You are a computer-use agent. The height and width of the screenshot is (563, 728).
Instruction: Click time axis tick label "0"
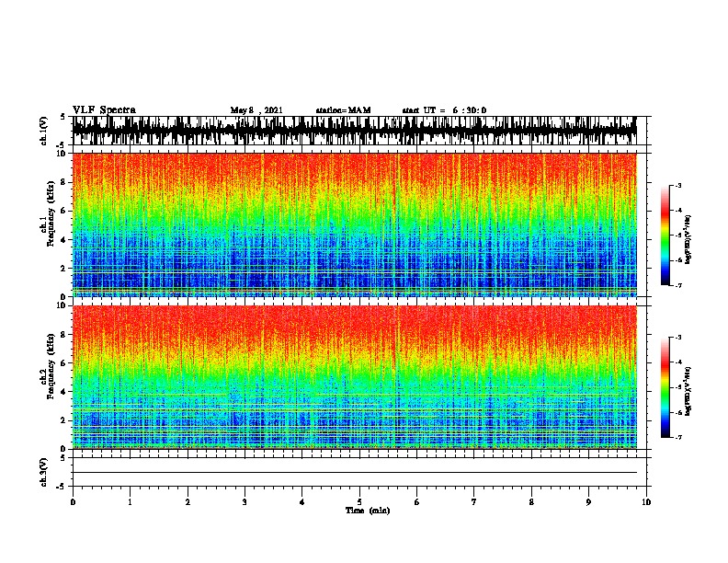[x=73, y=502]
